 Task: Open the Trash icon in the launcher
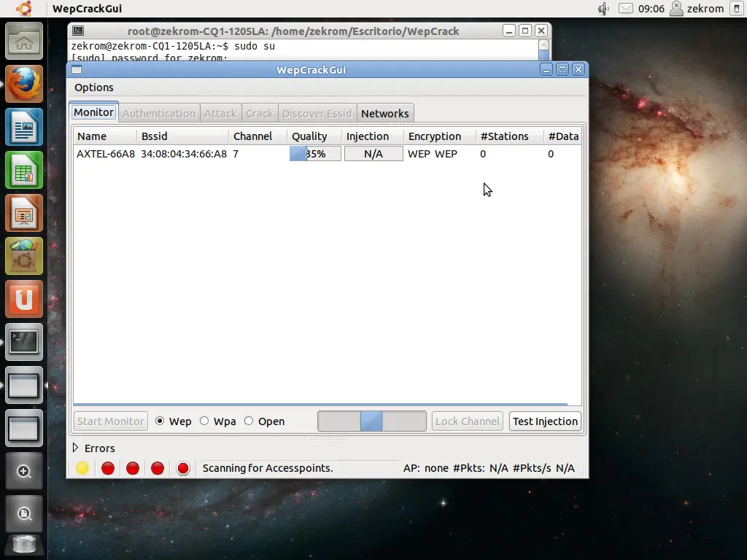pyautogui.click(x=24, y=545)
